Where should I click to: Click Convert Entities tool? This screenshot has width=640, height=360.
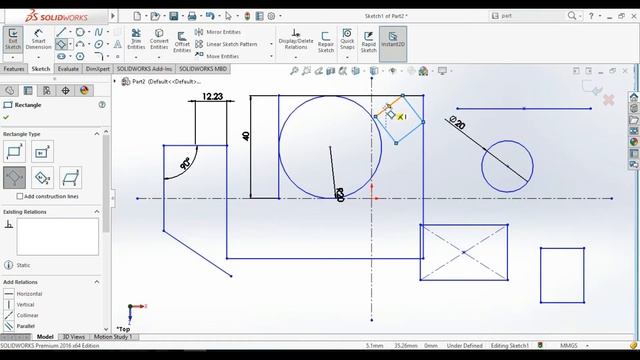click(x=159, y=39)
